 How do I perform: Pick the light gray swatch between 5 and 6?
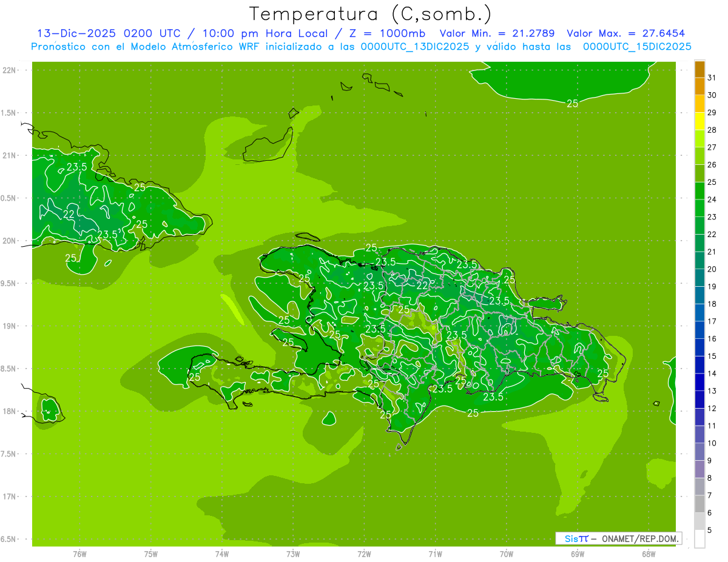coord(699,521)
